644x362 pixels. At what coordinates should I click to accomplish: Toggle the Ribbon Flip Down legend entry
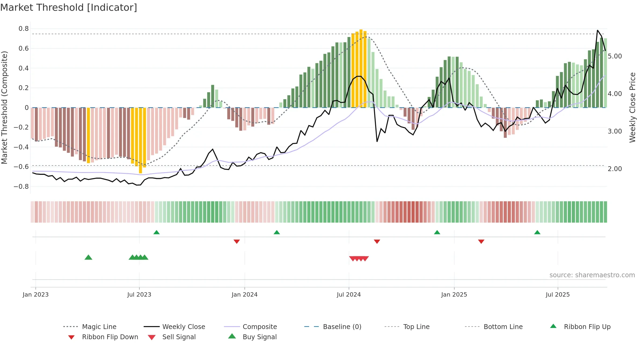click(103, 337)
